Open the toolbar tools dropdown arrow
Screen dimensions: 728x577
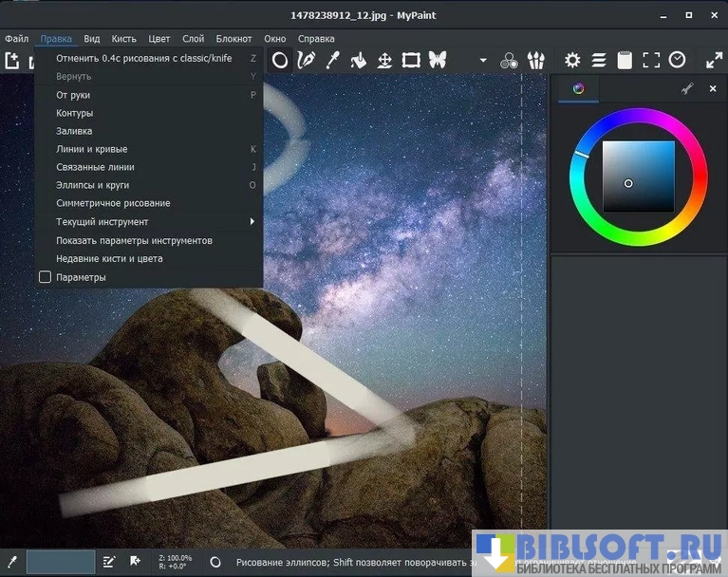pos(482,61)
